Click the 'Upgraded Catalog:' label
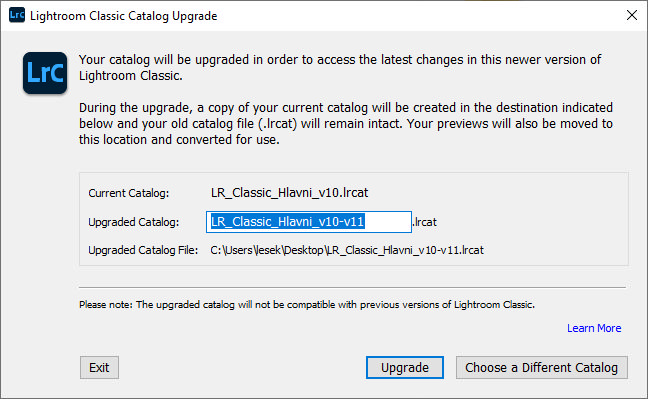Image resolution: width=648 pixels, height=399 pixels. coord(133,222)
